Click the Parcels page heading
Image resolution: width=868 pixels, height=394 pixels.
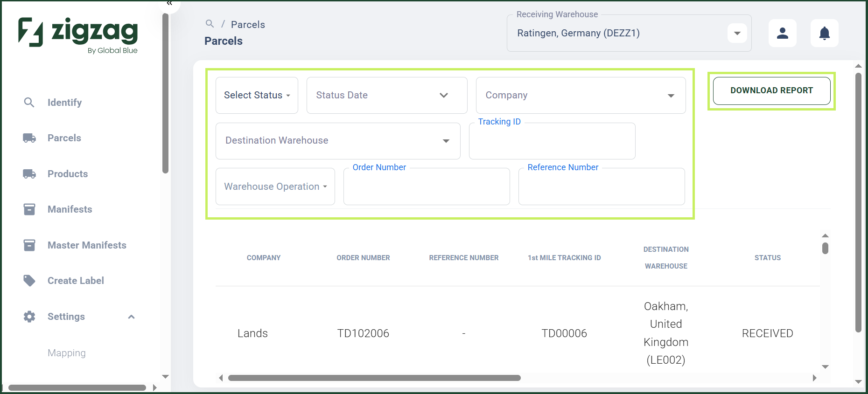[224, 41]
